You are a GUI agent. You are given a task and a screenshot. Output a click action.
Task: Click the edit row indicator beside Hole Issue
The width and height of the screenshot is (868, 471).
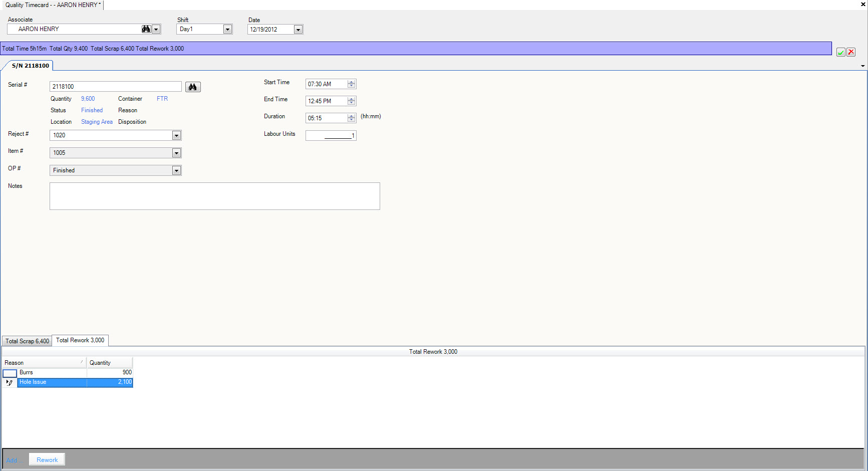(10, 382)
